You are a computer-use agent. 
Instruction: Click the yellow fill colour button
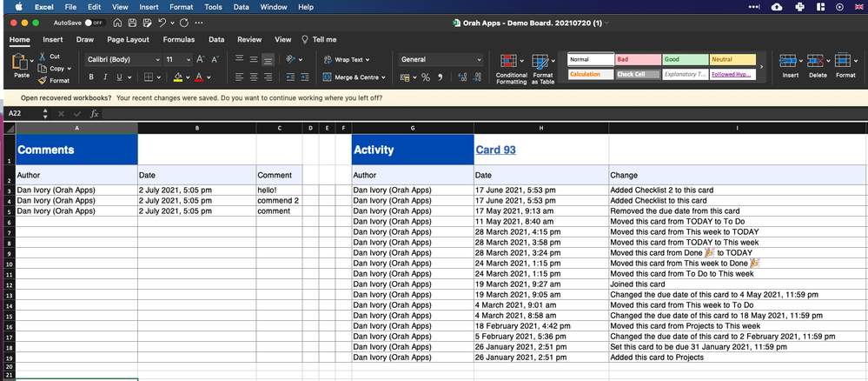tap(177, 77)
